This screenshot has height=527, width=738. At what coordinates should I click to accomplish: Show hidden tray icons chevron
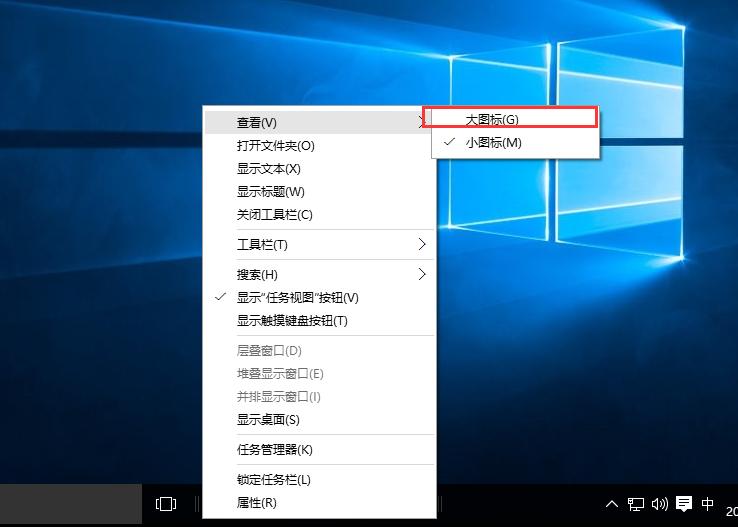coord(611,504)
